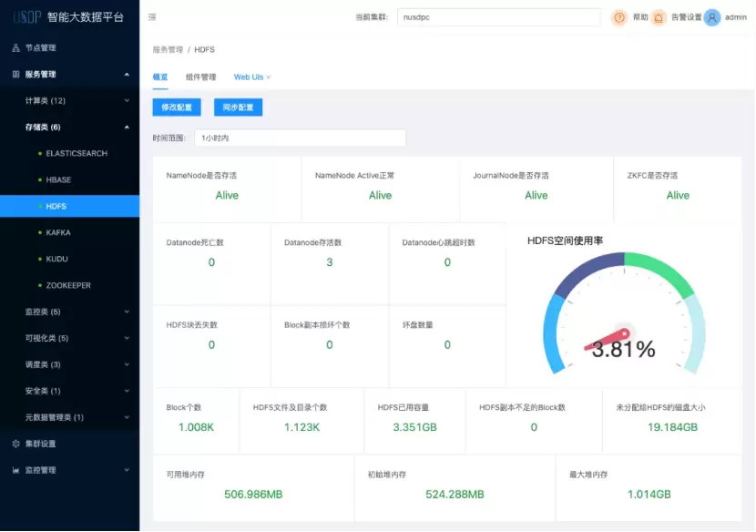Click the modify configuration button
Image resolution: width=756 pixels, height=532 pixels.
pyautogui.click(x=177, y=107)
